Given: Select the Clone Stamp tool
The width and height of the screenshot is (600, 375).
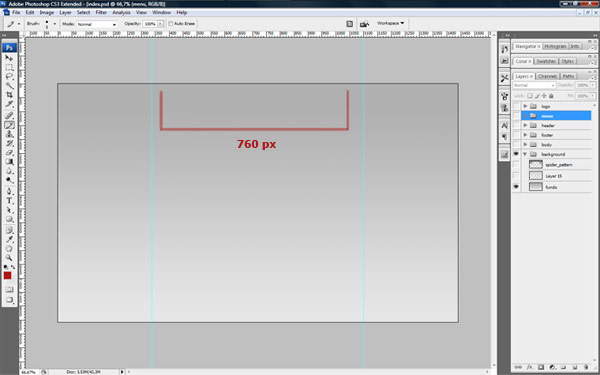Looking at the screenshot, I should [9, 134].
